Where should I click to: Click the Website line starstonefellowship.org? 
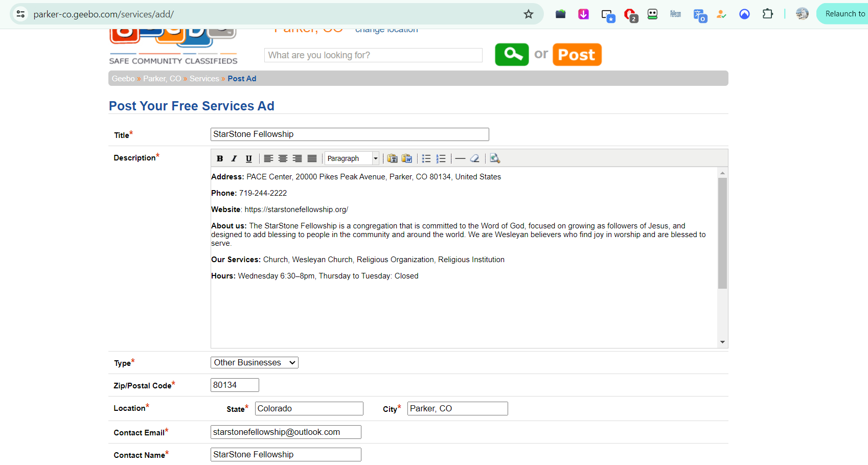(280, 210)
